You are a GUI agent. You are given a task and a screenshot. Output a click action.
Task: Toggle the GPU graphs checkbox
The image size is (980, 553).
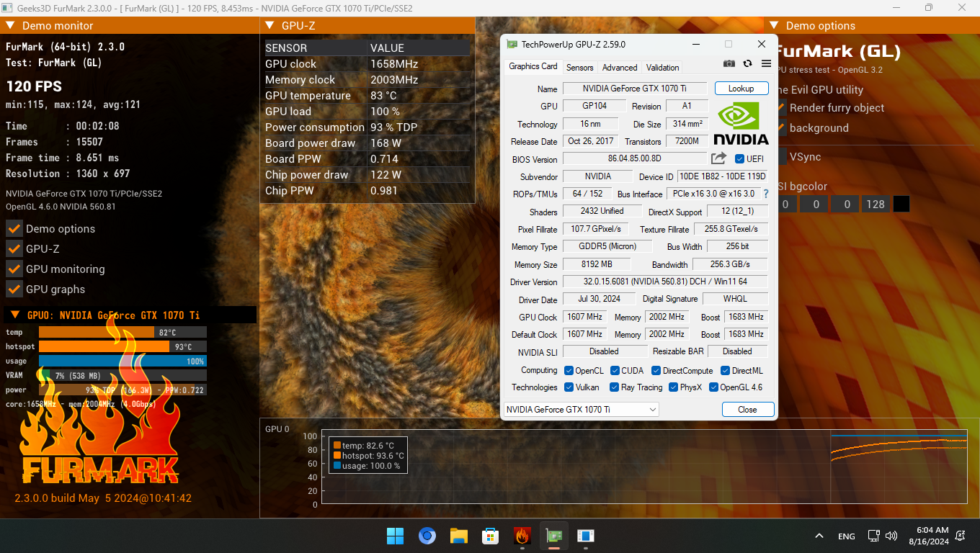(14, 289)
